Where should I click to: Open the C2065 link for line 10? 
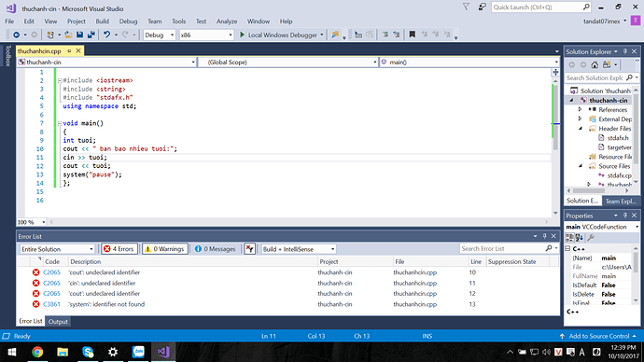51,272
